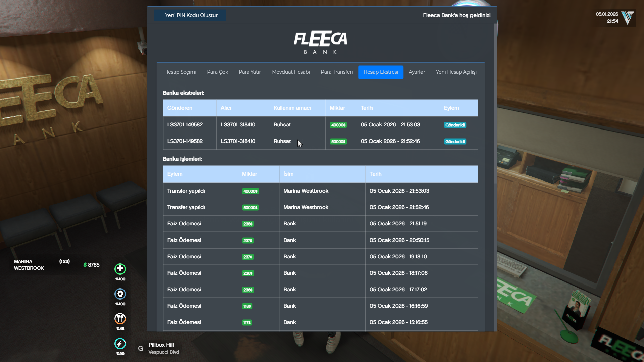
Task: Go to the Para Yatır tab
Action: (250, 72)
